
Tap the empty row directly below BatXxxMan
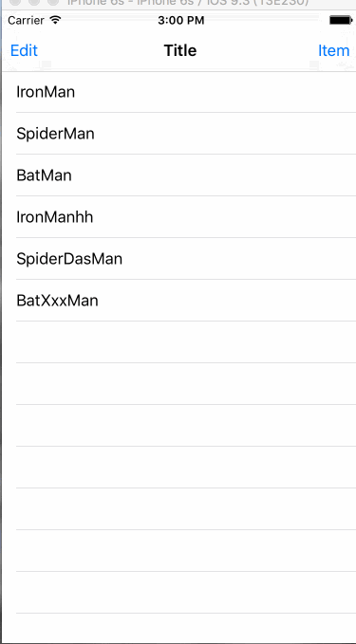point(178,342)
